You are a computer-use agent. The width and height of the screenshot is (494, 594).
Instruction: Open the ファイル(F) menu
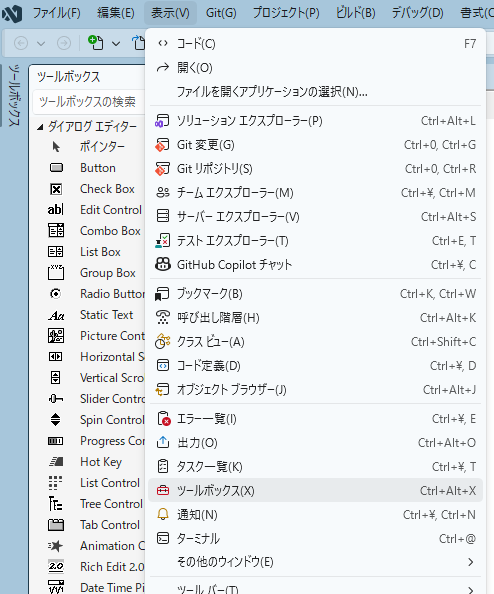tap(56, 13)
